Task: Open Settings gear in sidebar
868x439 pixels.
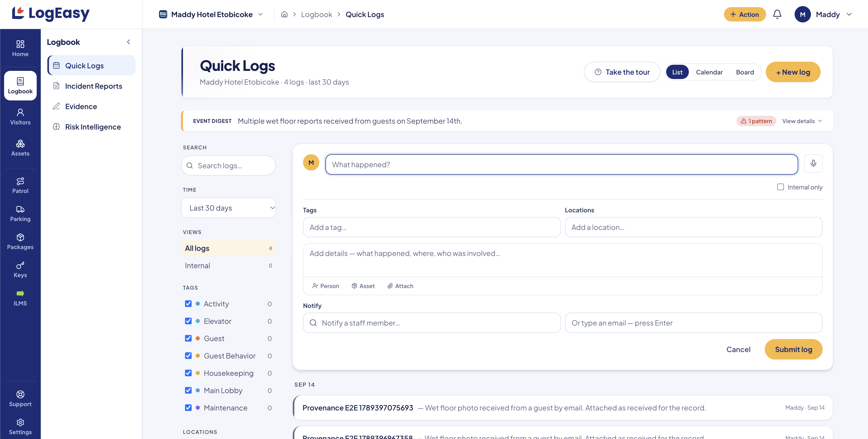Action: point(20,426)
